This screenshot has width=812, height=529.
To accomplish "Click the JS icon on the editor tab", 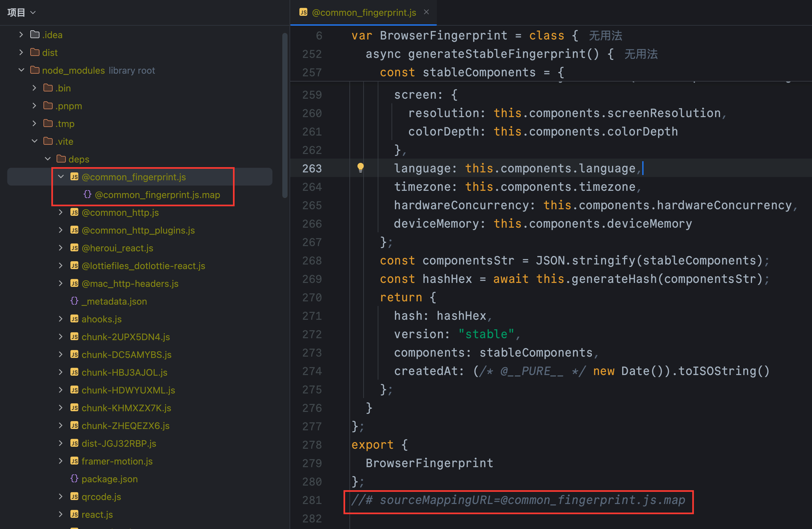I will [x=303, y=12].
